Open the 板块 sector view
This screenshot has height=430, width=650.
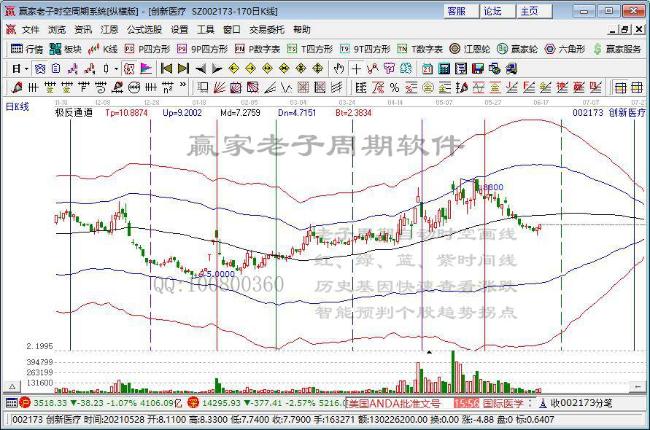pyautogui.click(x=65, y=49)
